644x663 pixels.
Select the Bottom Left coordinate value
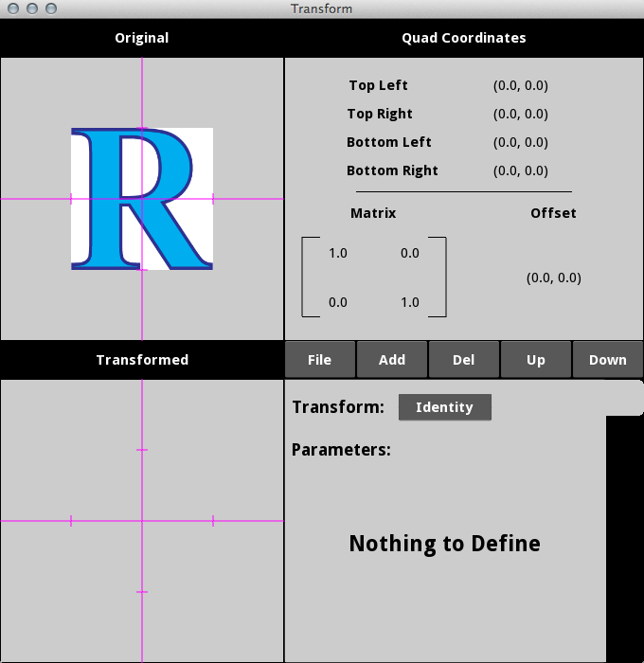pyautogui.click(x=520, y=142)
